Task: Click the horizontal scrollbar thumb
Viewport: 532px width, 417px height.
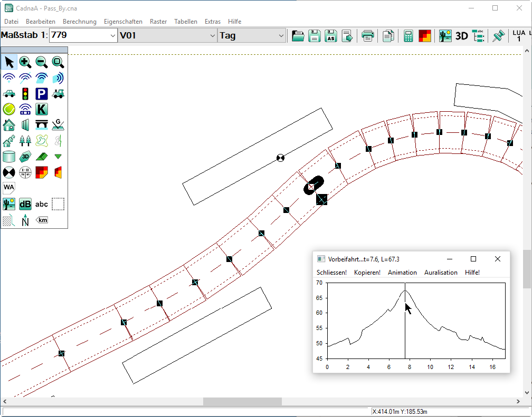Action: coord(242,401)
